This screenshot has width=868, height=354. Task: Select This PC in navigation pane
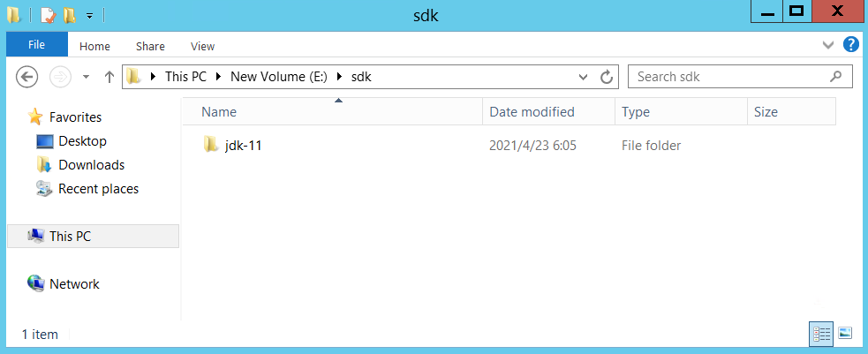pyautogui.click(x=70, y=237)
